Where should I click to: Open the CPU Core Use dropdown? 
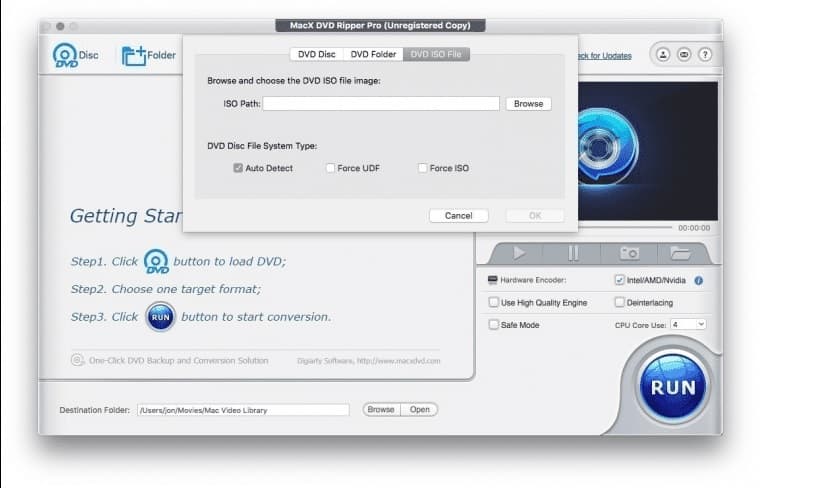point(688,324)
